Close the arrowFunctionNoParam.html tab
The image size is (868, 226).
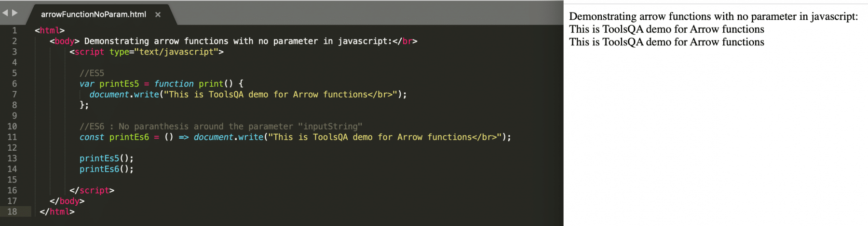tap(158, 15)
